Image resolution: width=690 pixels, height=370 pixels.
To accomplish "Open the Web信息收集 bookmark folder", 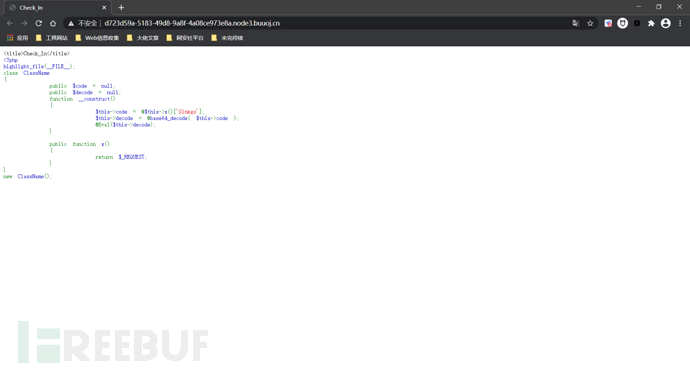I will point(97,38).
